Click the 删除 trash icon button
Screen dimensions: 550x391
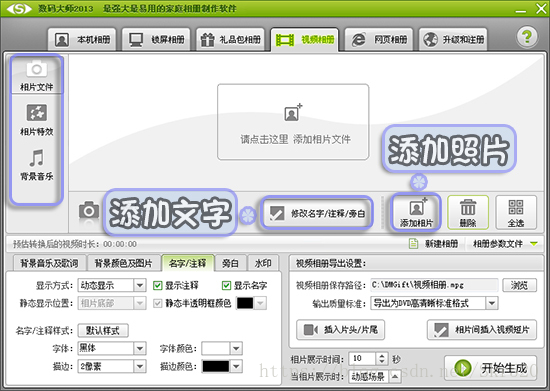[468, 213]
